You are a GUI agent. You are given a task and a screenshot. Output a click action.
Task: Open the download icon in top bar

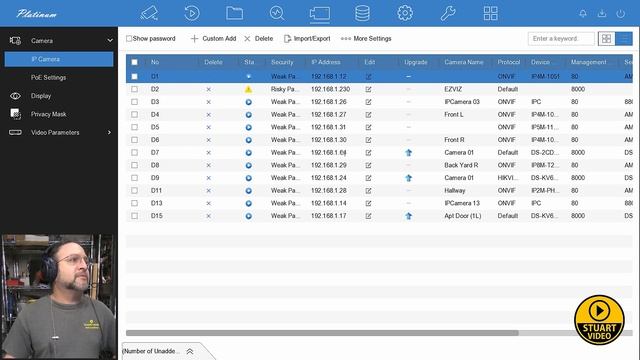(602, 13)
